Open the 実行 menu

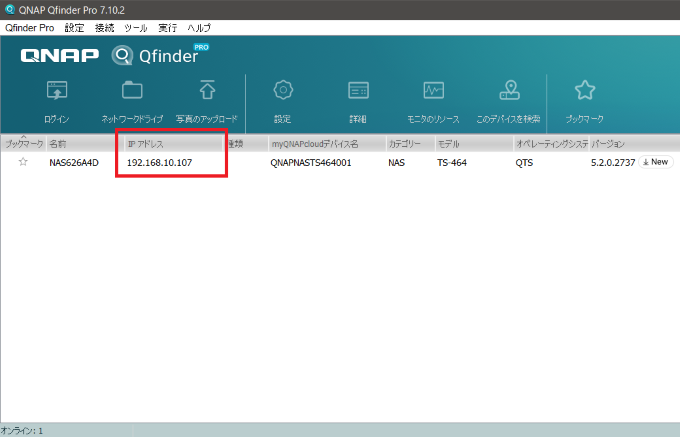167,28
